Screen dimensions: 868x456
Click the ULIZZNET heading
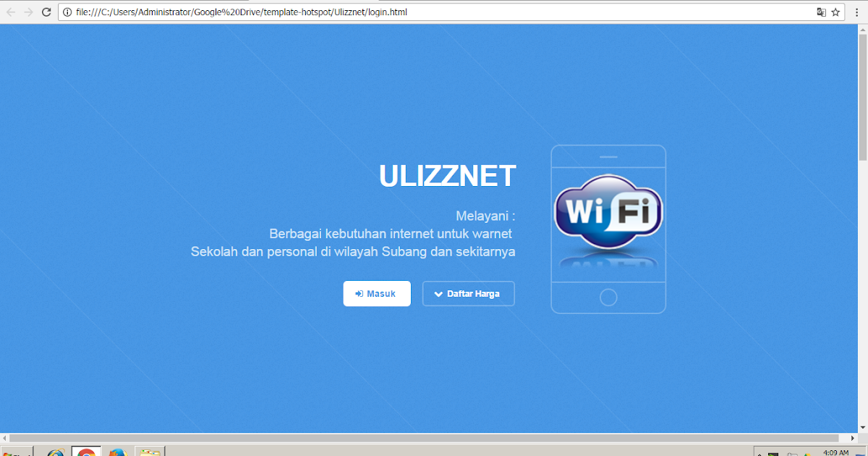pyautogui.click(x=447, y=176)
